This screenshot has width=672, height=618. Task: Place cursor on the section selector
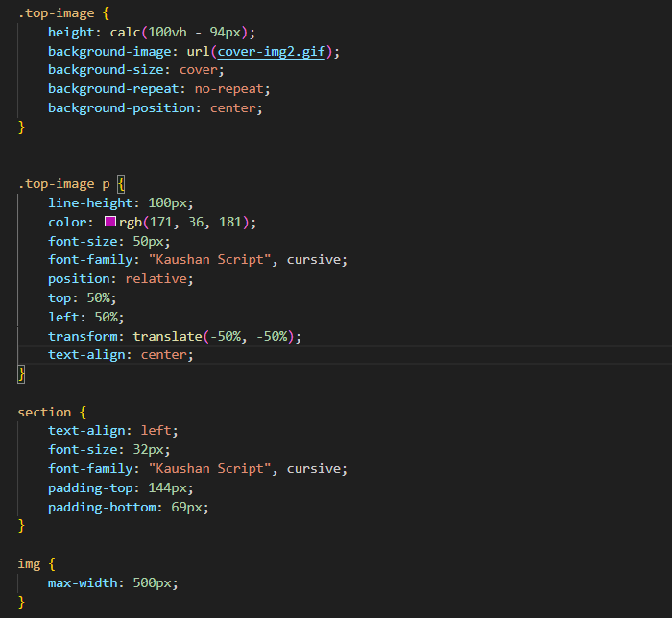44,412
